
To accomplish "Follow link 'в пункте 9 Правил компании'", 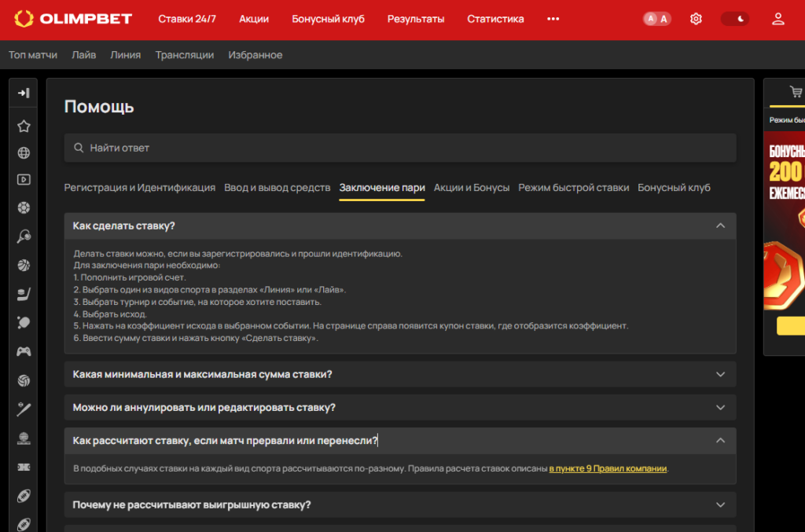I will point(608,468).
